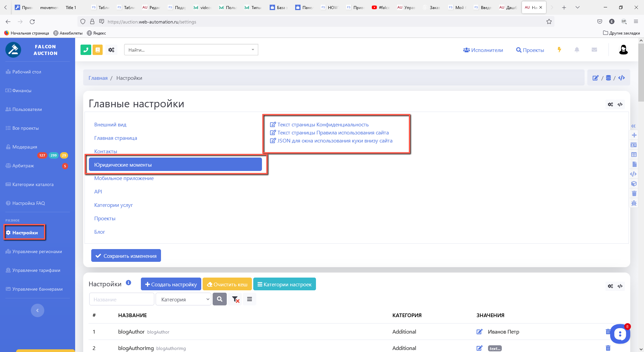Screen dimensions: 644x352
Task: Open Текст страницы Конфиденциальность link
Action: pyautogui.click(x=322, y=125)
